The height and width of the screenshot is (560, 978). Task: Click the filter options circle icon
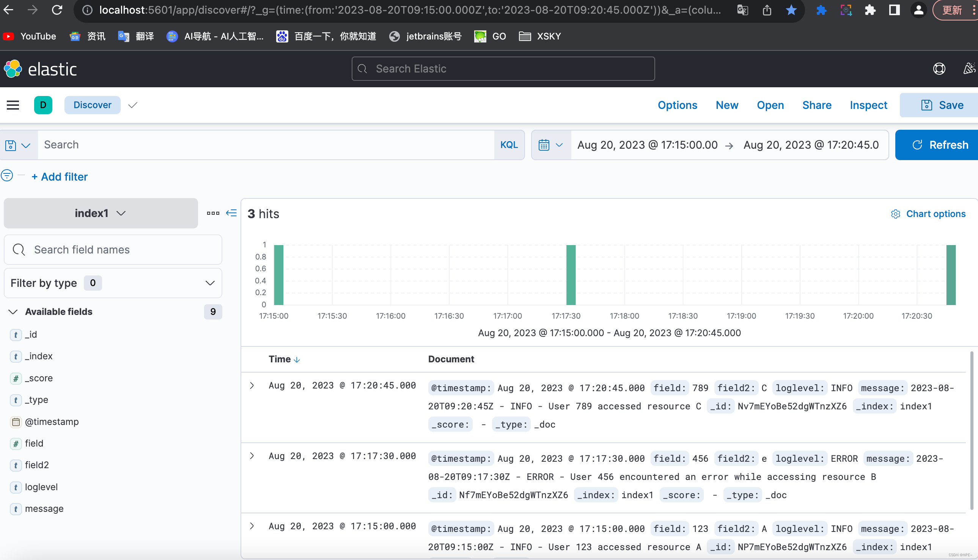[x=7, y=176]
